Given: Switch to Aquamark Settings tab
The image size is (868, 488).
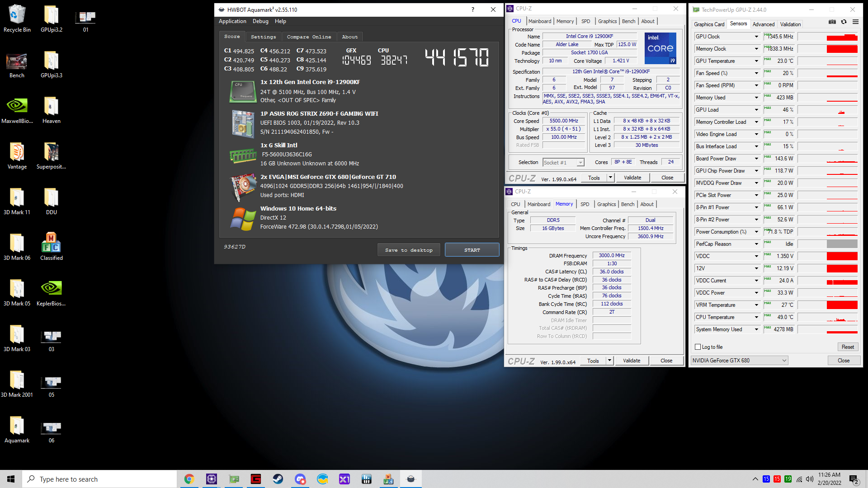Looking at the screenshot, I should pos(263,37).
